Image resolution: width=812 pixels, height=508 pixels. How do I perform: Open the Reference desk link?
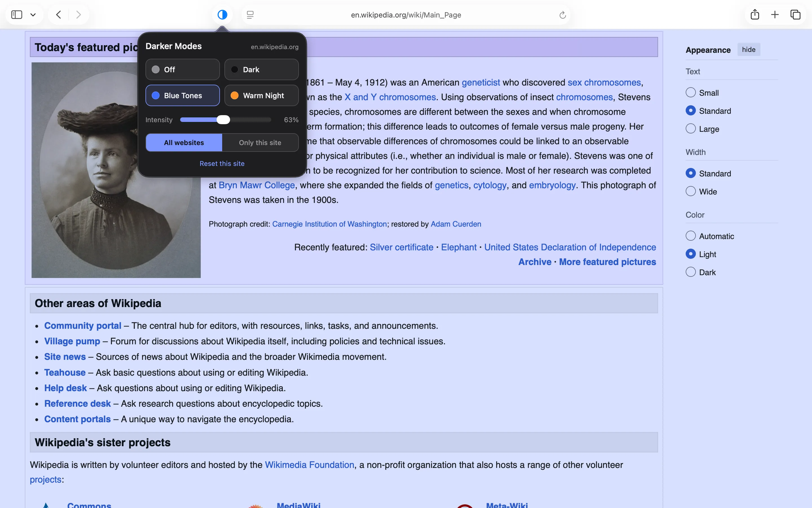(x=77, y=403)
